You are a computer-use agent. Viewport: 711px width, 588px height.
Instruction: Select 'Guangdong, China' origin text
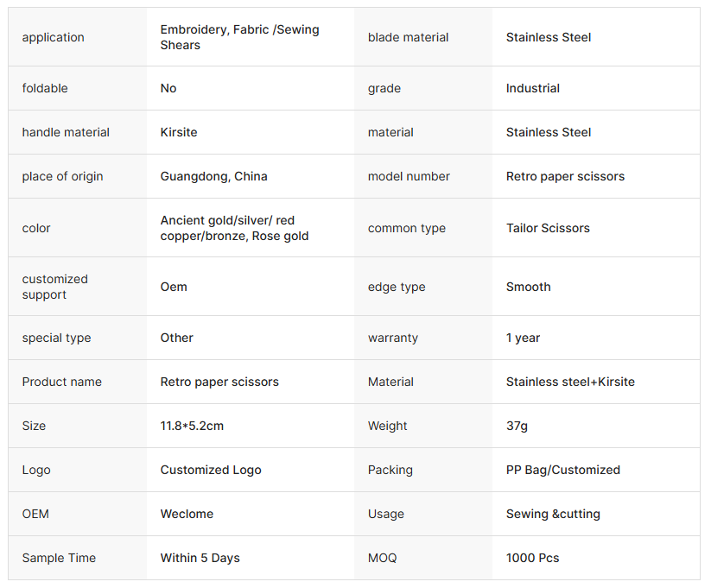click(x=213, y=176)
